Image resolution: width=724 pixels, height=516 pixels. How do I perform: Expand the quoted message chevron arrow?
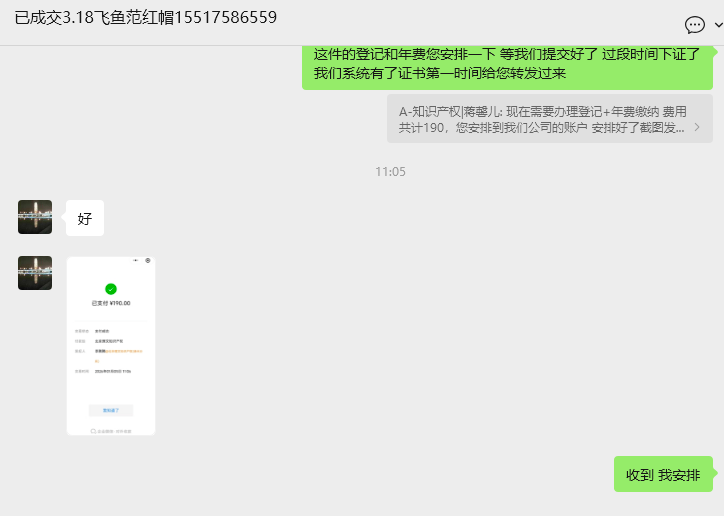[697, 127]
